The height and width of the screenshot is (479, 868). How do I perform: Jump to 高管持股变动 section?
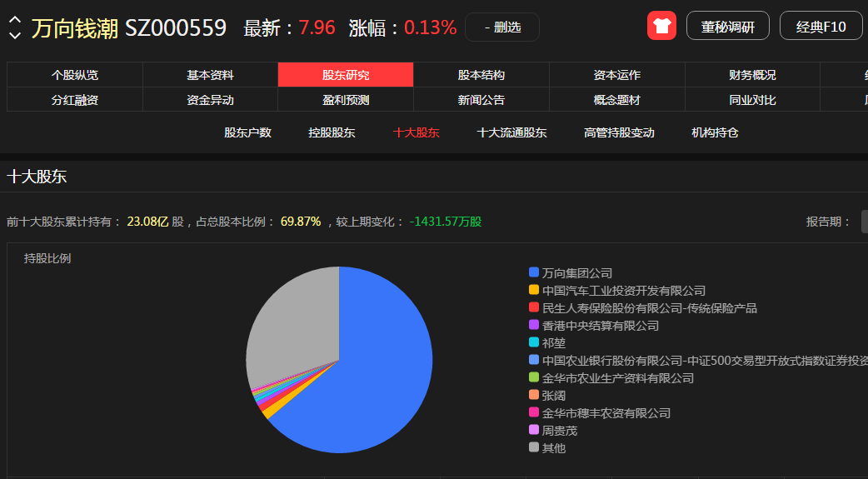(x=619, y=133)
